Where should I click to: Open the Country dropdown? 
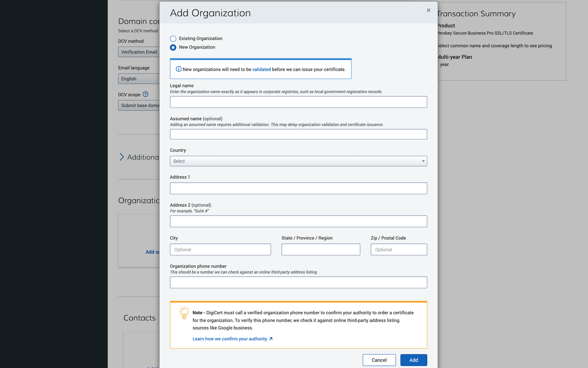click(x=298, y=161)
